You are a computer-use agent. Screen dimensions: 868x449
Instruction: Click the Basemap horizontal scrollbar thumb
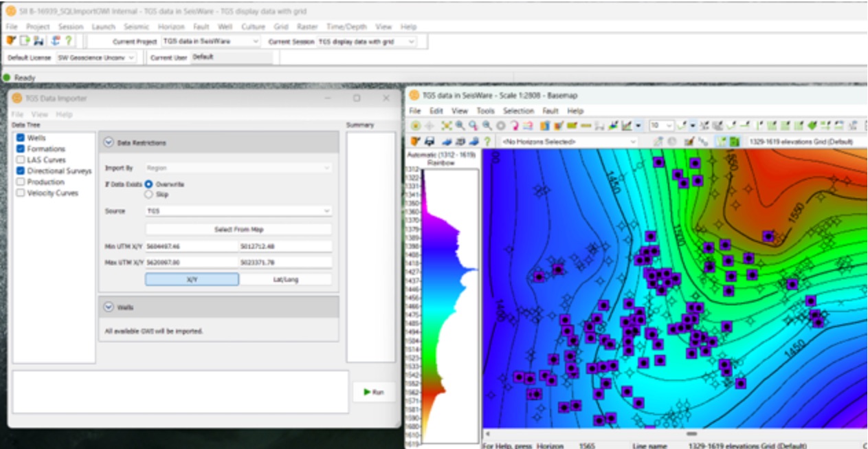(x=691, y=434)
